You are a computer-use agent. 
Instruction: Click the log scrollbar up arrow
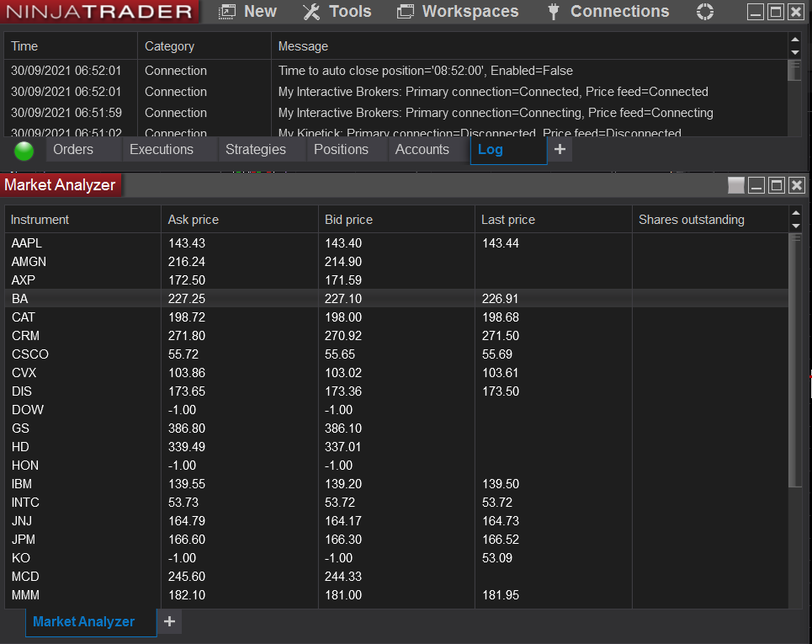(795, 40)
